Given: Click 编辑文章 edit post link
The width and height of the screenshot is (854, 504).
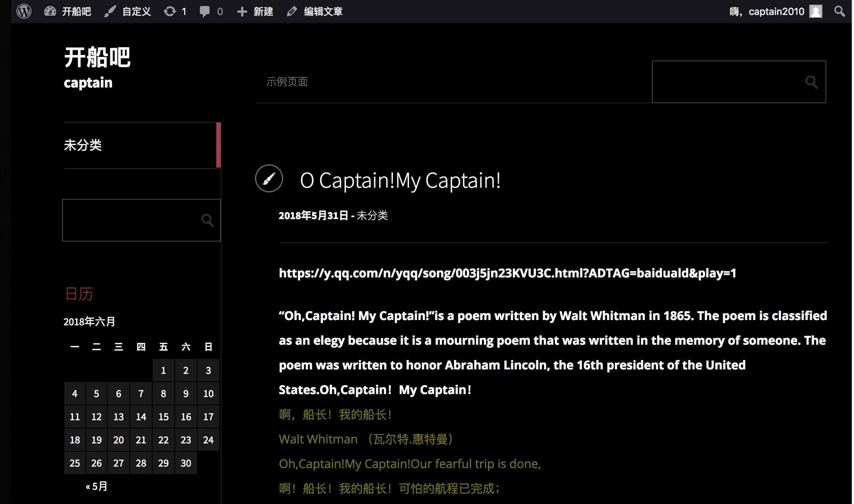Looking at the screenshot, I should click(x=315, y=11).
